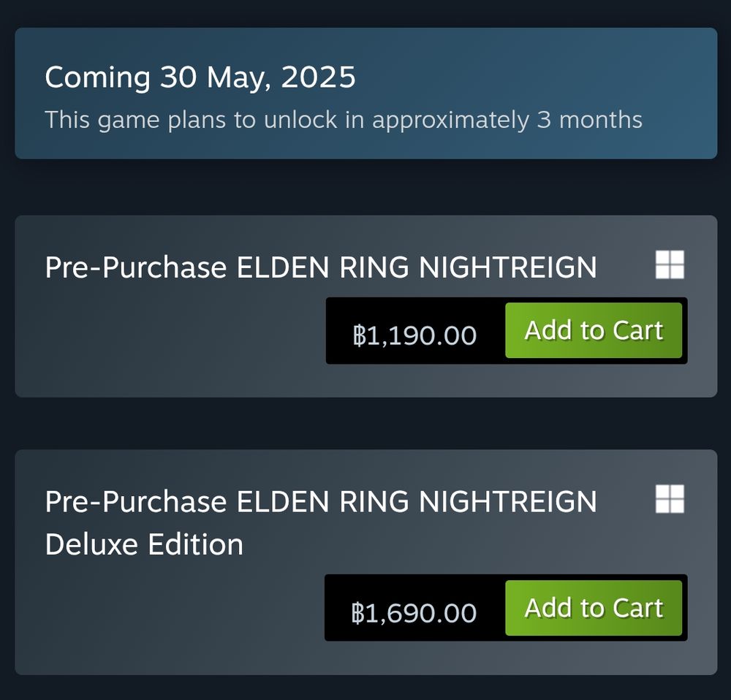Image resolution: width=731 pixels, height=700 pixels.
Task: Click the Windows icon beside the Deluxe Edition
Action: pos(670,499)
